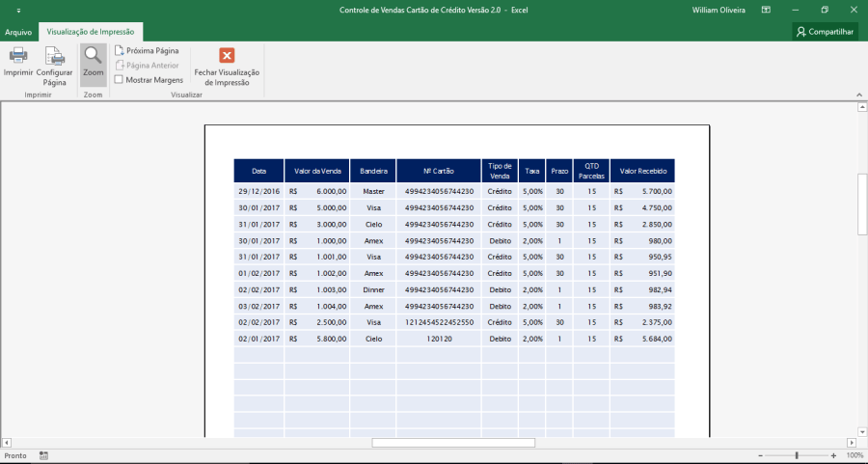Screen dimensions: 868x464
Task: Click the Bandeira column header
Action: 373,171
